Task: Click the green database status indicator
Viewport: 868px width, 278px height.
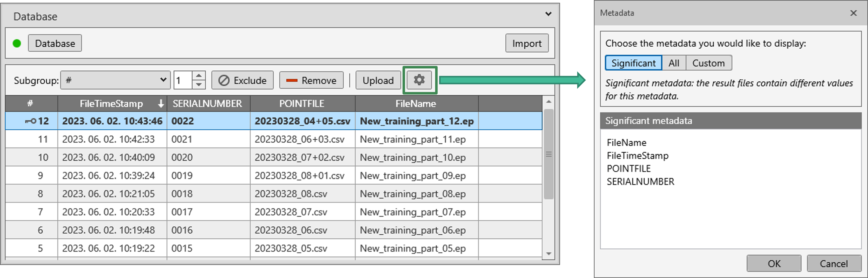Action: (x=17, y=43)
